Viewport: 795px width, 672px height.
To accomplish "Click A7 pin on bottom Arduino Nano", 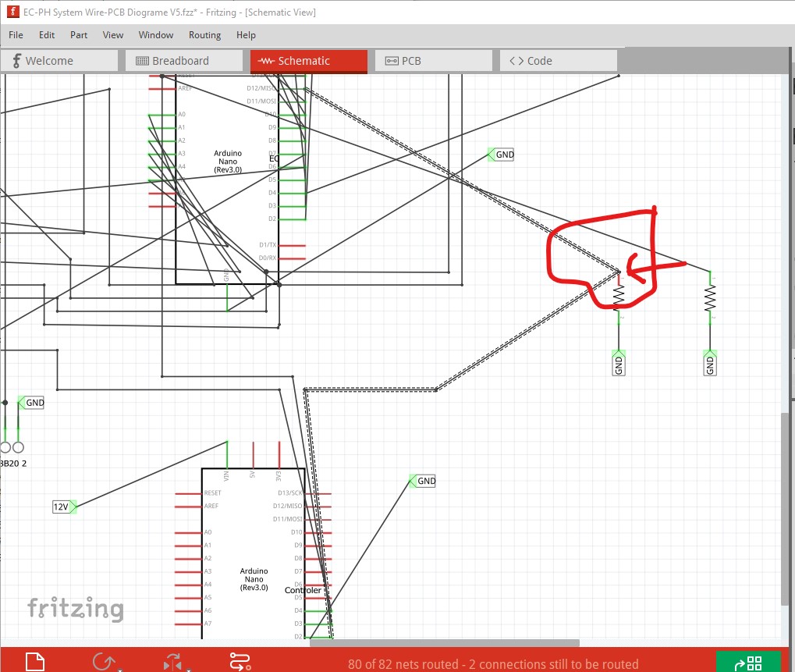I will [189, 624].
